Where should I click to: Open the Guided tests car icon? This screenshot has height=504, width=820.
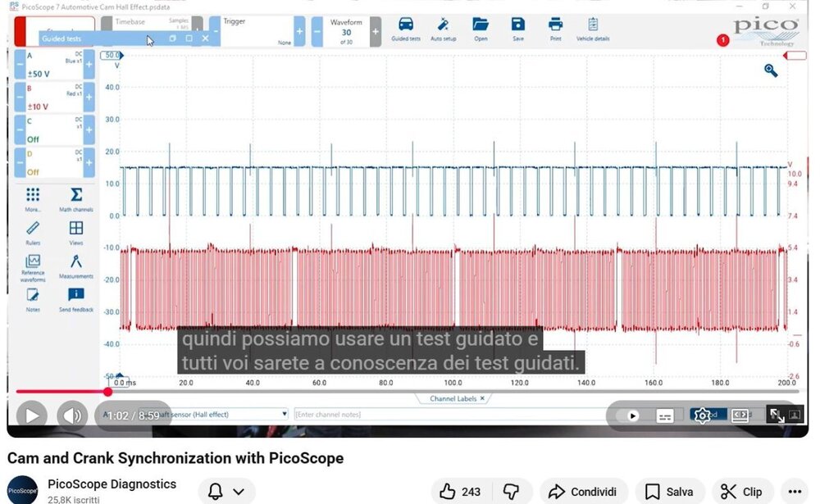pyautogui.click(x=405, y=25)
